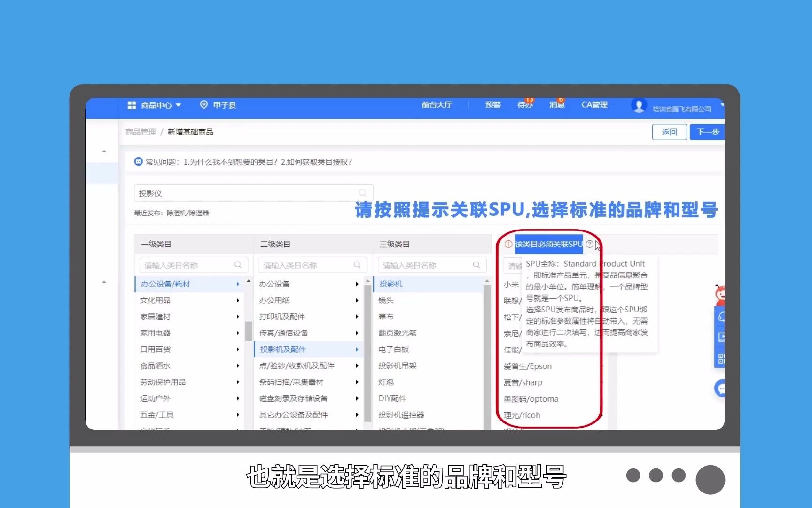812x508 pixels.
Task: Expand arrow of 条码扫描/采集器材
Action: pos(357,382)
